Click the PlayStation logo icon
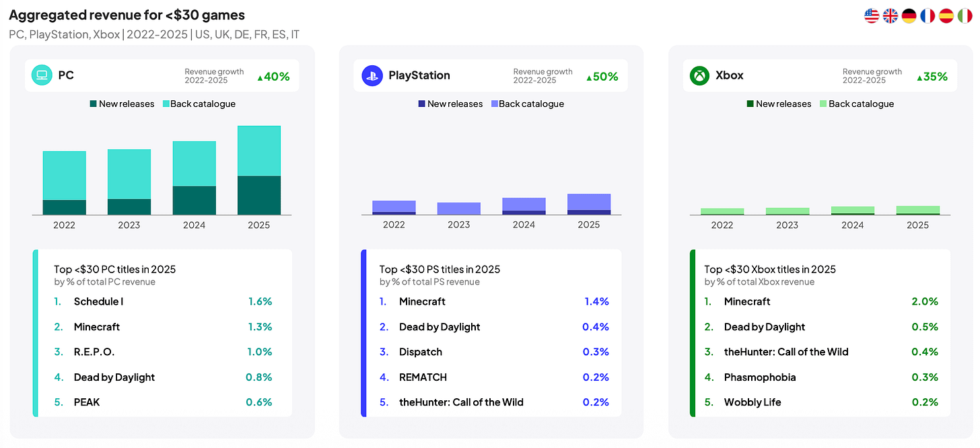Screen dimensions: 980x448 click(372, 75)
